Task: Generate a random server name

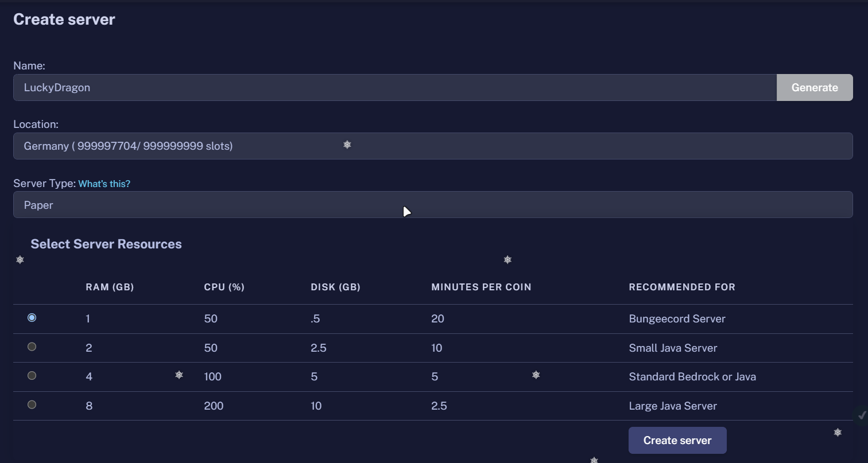Action: [x=814, y=87]
